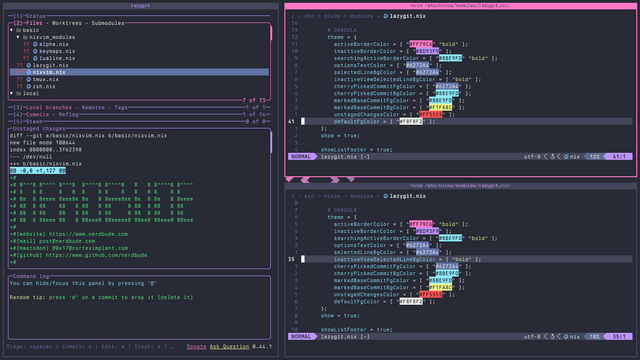Click utf-8 encoding in top pane statusline
Image resolution: width=640 pixels, height=360 pixels.
(x=532, y=156)
